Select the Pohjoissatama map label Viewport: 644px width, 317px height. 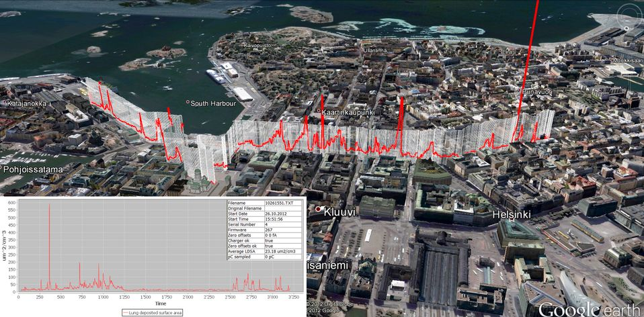coord(34,169)
